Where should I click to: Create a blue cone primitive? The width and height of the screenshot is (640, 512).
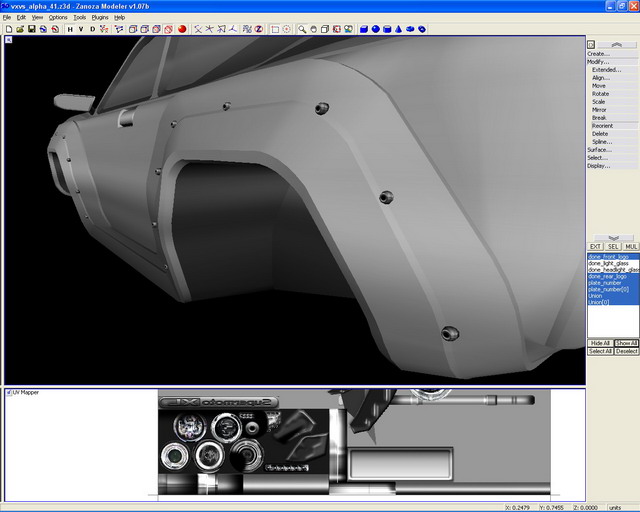399,29
